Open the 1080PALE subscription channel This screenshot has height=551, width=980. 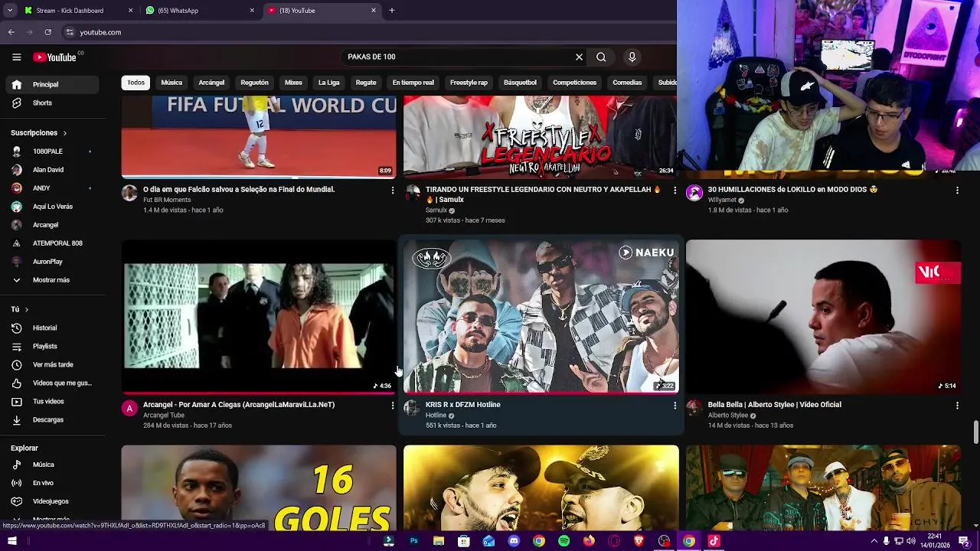click(x=53, y=152)
